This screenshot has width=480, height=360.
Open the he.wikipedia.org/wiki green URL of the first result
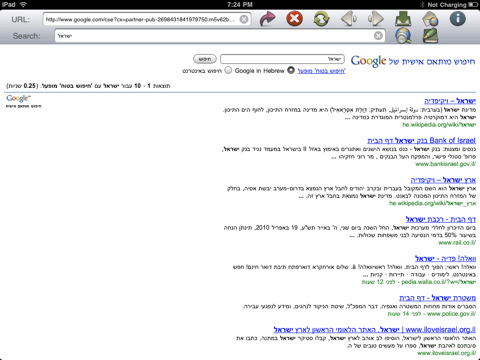439,125
